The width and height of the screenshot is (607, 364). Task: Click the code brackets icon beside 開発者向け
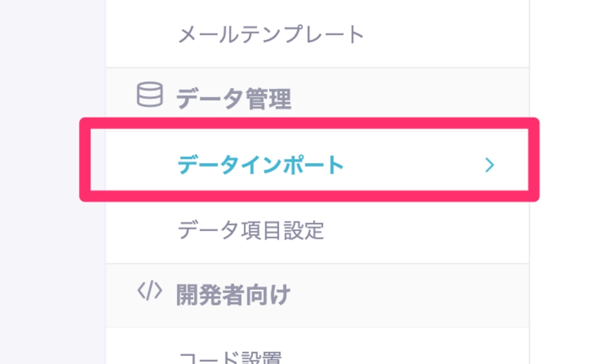150,290
